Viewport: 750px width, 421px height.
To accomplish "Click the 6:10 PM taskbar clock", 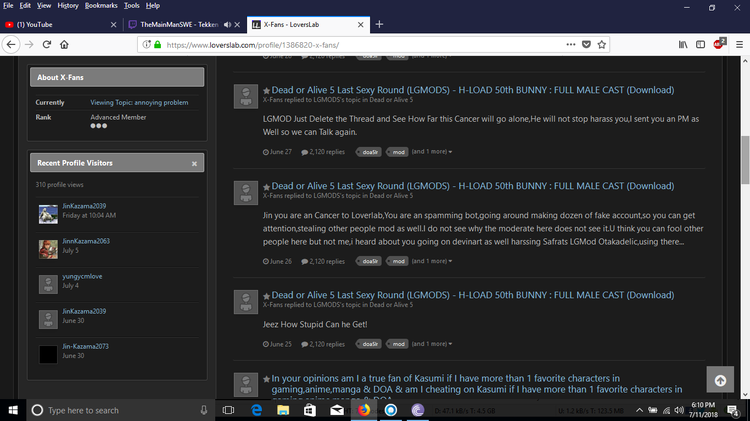I will click(x=703, y=410).
